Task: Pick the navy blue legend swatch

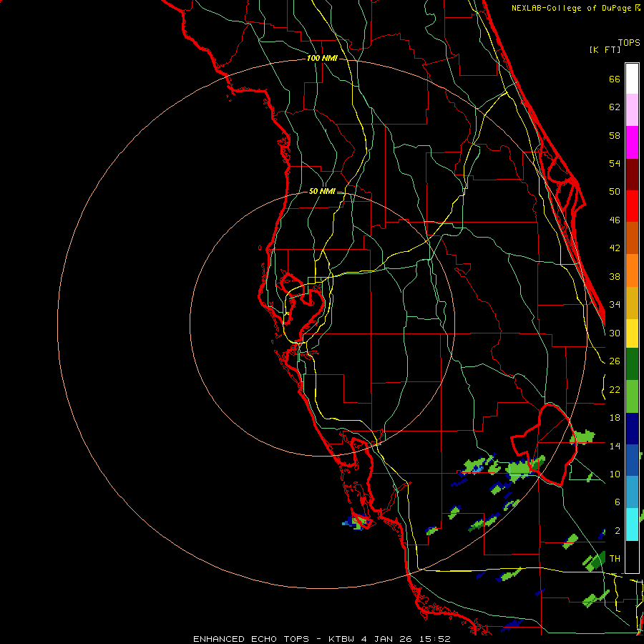Action: click(632, 429)
